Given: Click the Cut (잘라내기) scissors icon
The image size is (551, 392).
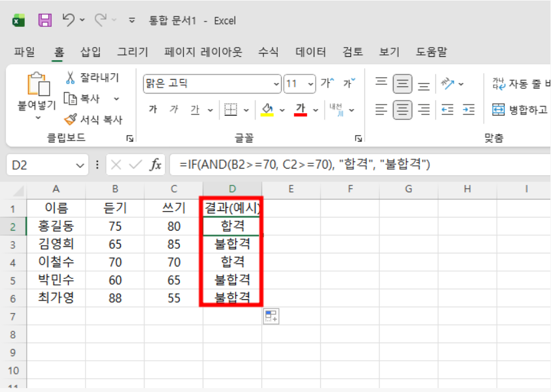Looking at the screenshot, I should click(71, 78).
